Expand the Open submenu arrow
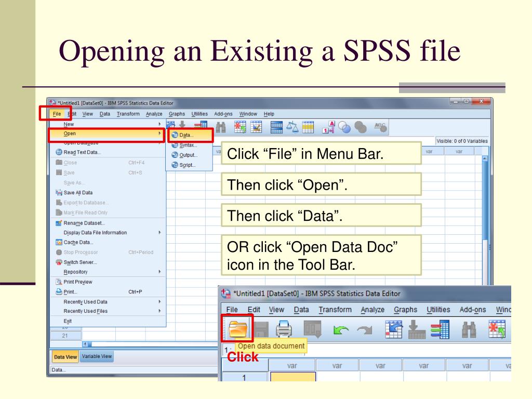532x399 pixels. tap(159, 134)
